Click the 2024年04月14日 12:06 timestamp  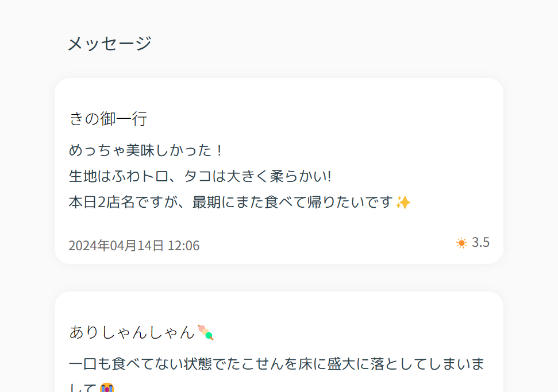134,246
